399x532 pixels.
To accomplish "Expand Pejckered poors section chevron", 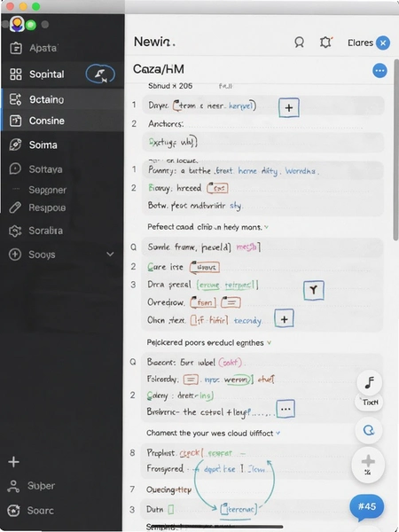I will click(x=269, y=342).
